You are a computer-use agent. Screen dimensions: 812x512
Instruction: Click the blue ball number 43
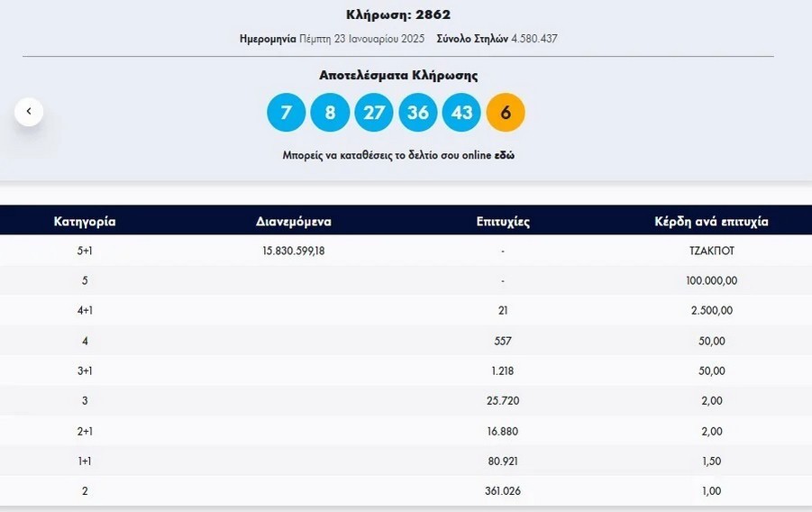(461, 113)
